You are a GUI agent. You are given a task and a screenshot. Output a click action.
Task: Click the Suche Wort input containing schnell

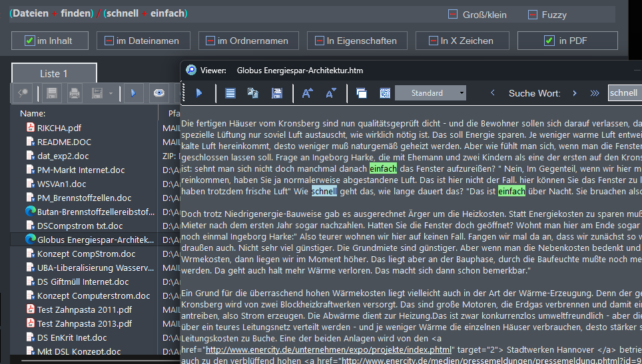coord(625,93)
